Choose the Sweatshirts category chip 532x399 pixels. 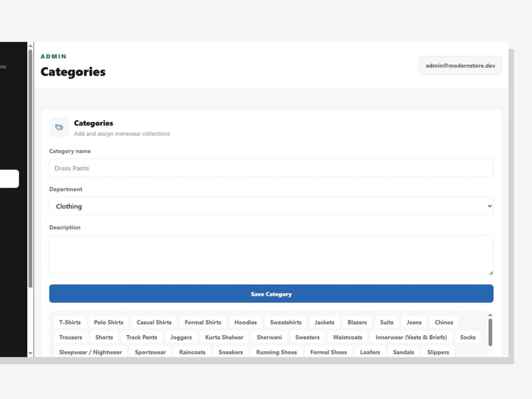[286, 322]
